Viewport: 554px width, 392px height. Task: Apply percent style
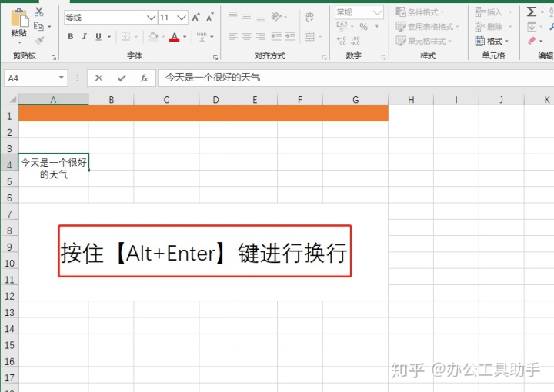(x=363, y=26)
